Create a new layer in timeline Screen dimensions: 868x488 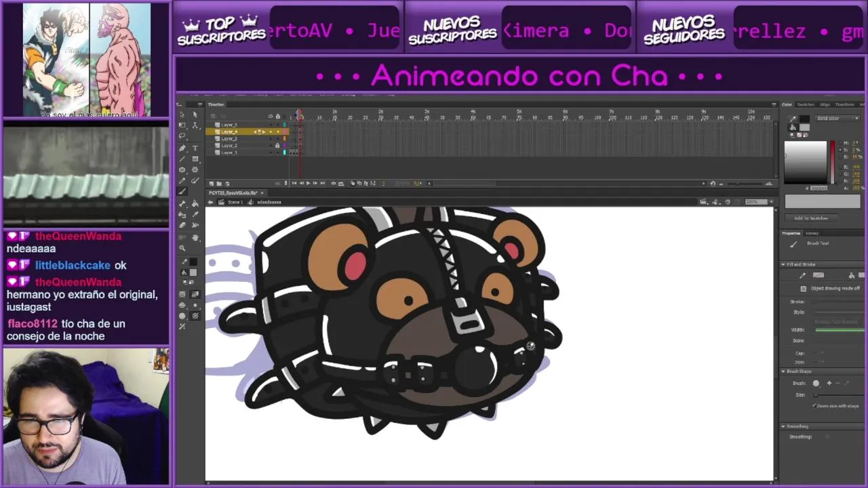(212, 183)
